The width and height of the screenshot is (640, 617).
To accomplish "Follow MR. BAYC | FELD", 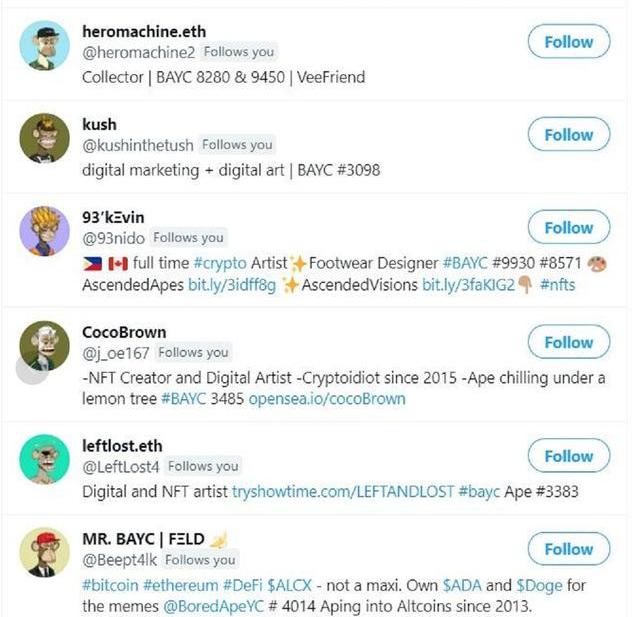I will tap(568, 549).
